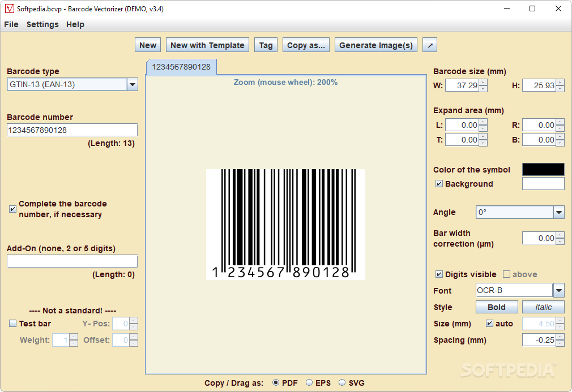The width and height of the screenshot is (572, 392).
Task: Increase barcode width with W spinner up arrow
Action: pyautogui.click(x=483, y=83)
